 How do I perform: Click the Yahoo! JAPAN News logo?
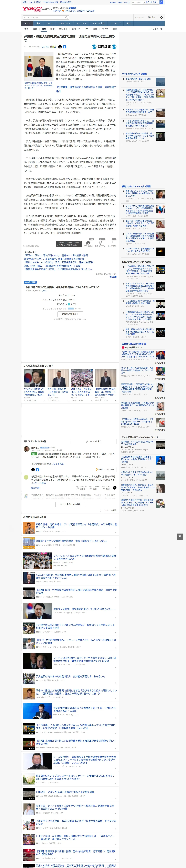tap(37, 9)
